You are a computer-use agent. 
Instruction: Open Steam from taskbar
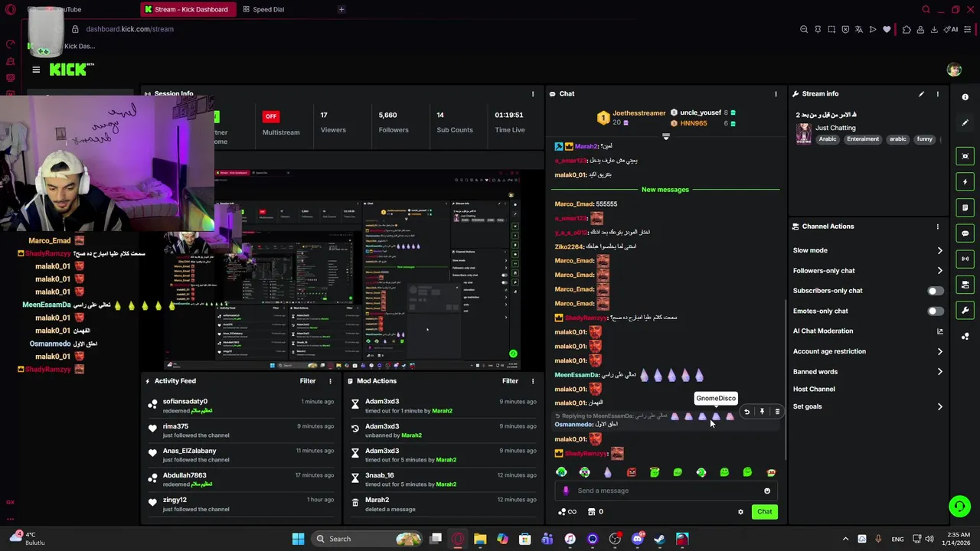pos(660,540)
